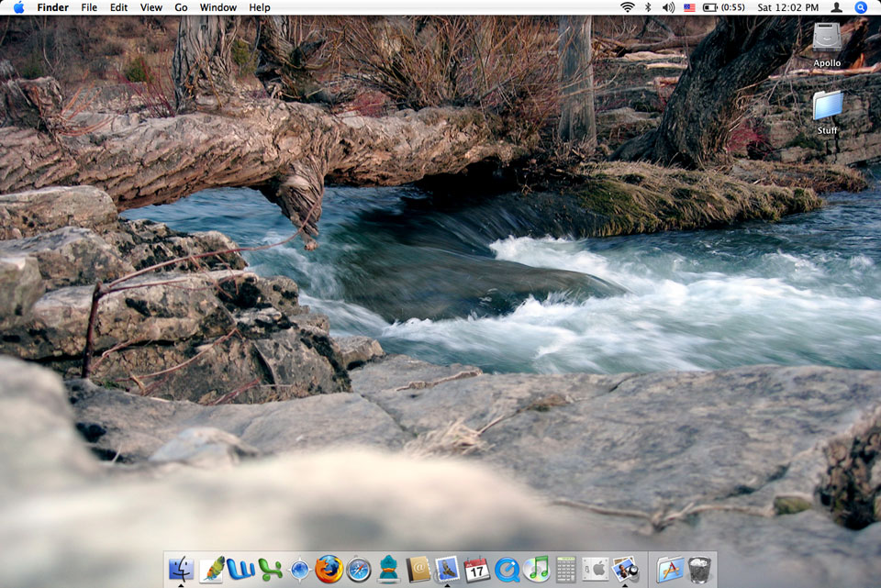Launch Microsoft Word from the Dock

[241, 570]
